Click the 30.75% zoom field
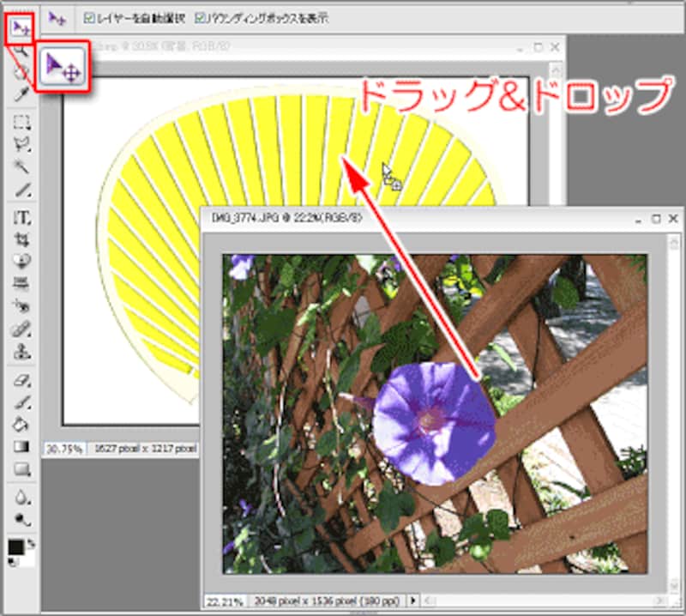 click(62, 448)
